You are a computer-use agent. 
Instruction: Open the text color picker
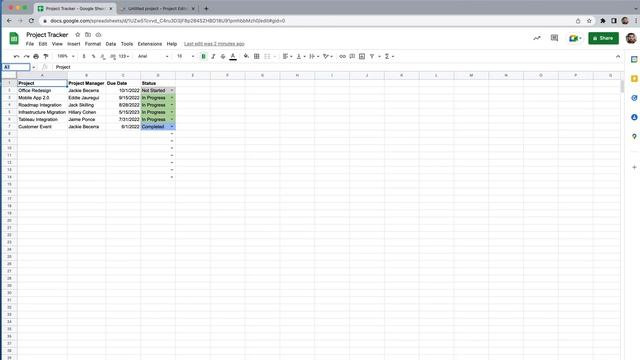(x=233, y=56)
